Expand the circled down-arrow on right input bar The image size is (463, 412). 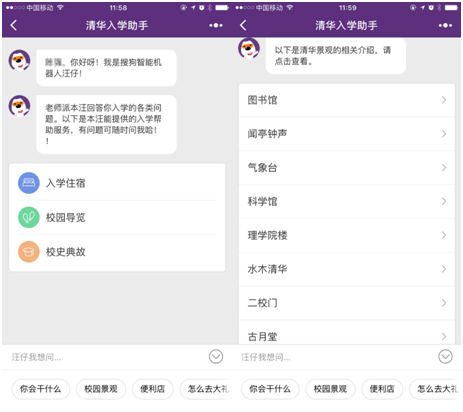(445, 357)
